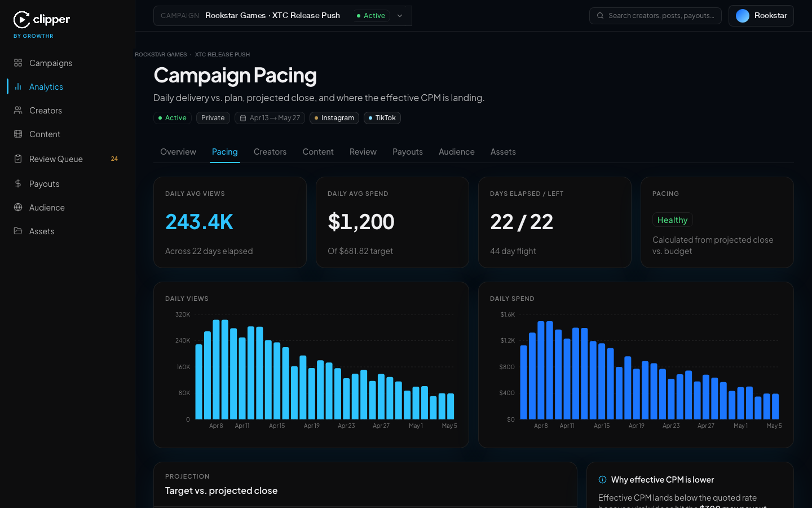Click 'Across 22 days elapsed' text
Screen dimensions: 812x508
pos(209,251)
